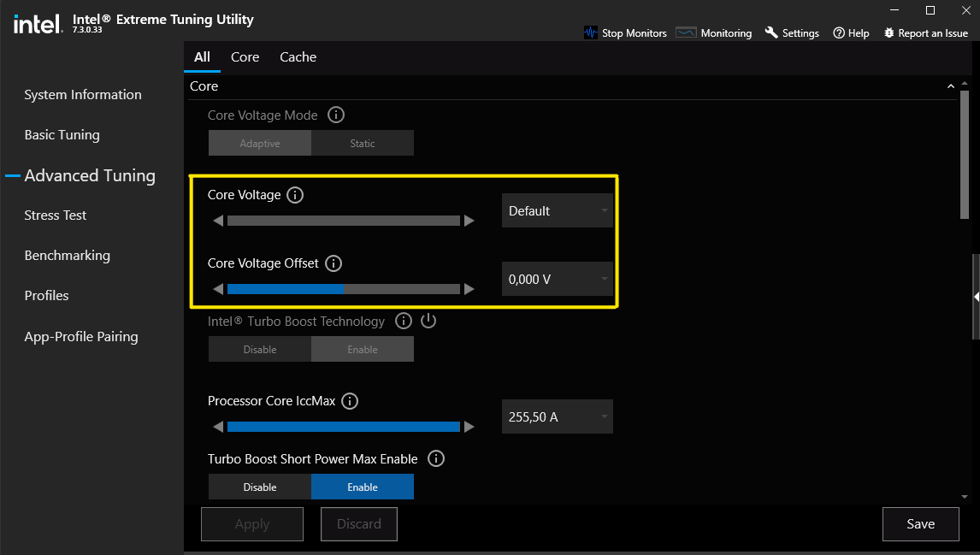Decrease Processor Core IccMax with left arrow

click(218, 427)
